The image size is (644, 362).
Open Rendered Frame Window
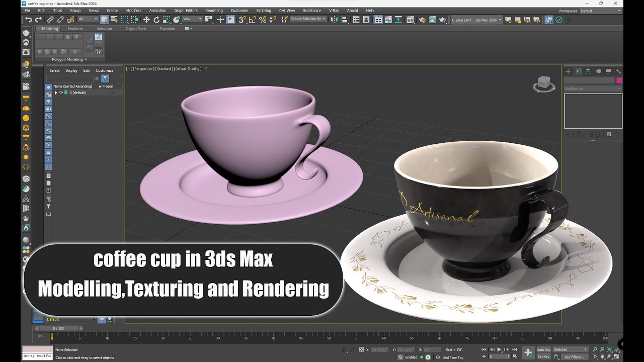pos(432,20)
